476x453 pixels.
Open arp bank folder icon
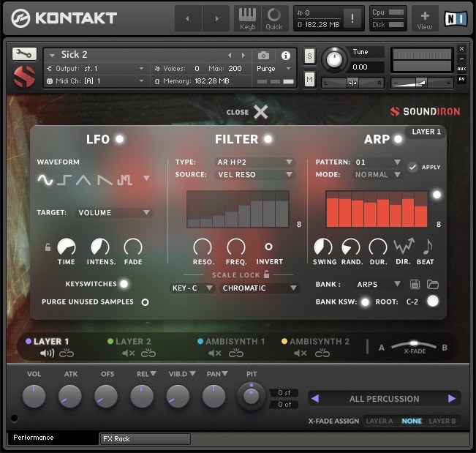click(x=432, y=284)
